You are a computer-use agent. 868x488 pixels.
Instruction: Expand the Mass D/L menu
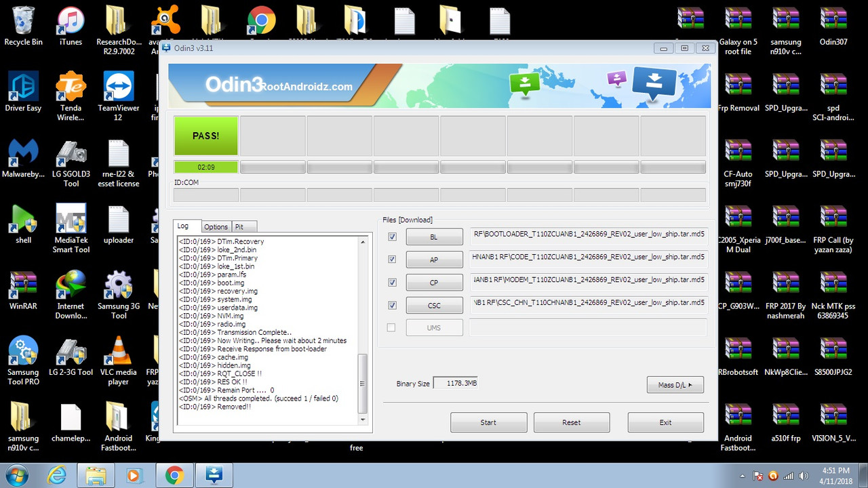[675, 385]
